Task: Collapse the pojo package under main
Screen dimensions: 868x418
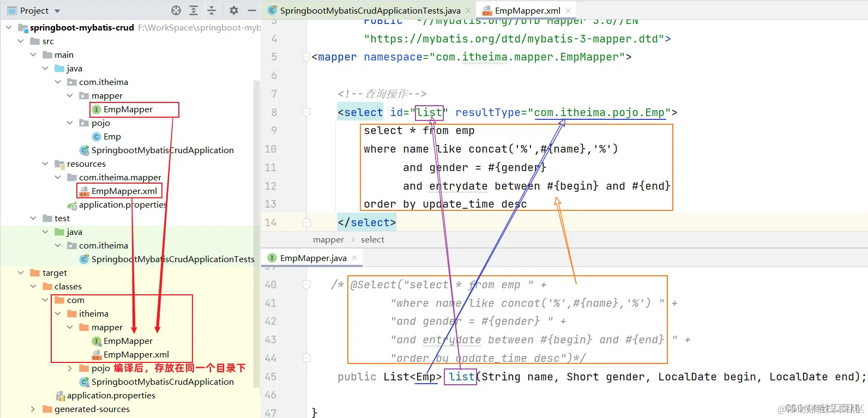Action: point(70,123)
